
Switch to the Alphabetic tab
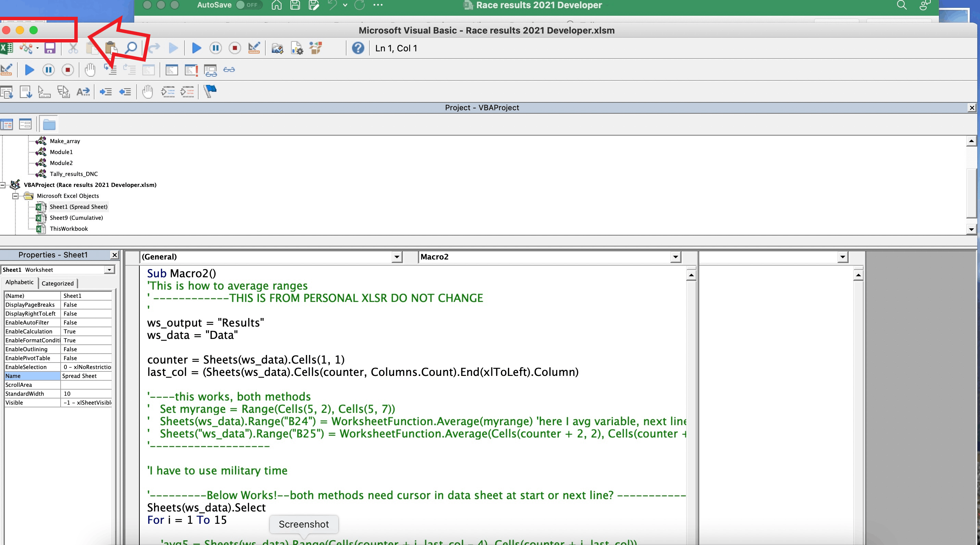point(19,282)
